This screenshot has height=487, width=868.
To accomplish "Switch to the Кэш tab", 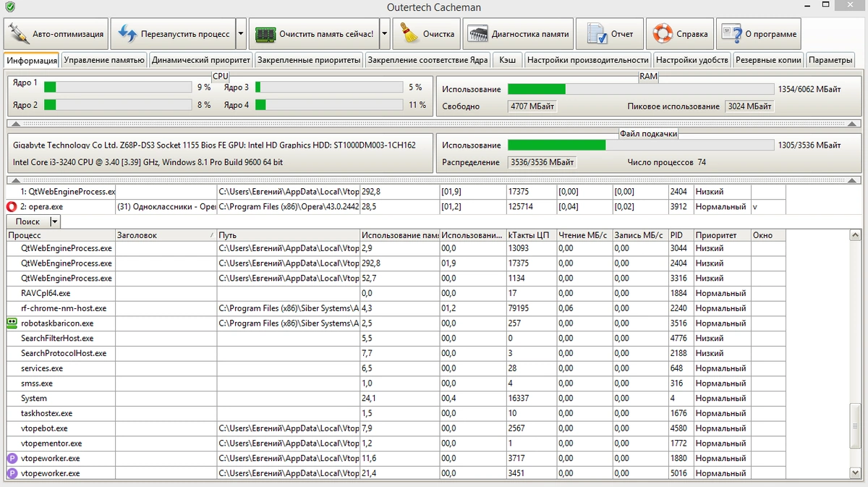I will [x=507, y=60].
